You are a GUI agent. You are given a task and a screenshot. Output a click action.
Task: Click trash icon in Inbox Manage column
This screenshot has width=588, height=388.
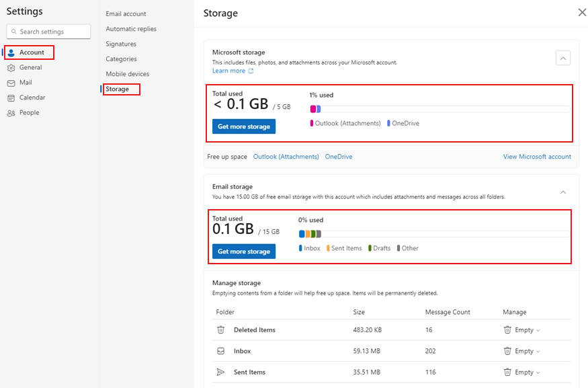pos(507,351)
